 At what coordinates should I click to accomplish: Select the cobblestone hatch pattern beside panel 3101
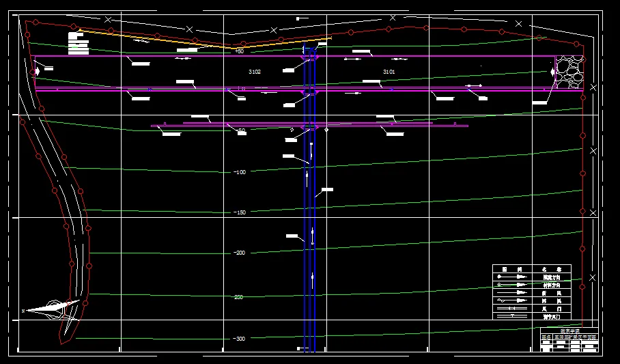click(x=569, y=72)
